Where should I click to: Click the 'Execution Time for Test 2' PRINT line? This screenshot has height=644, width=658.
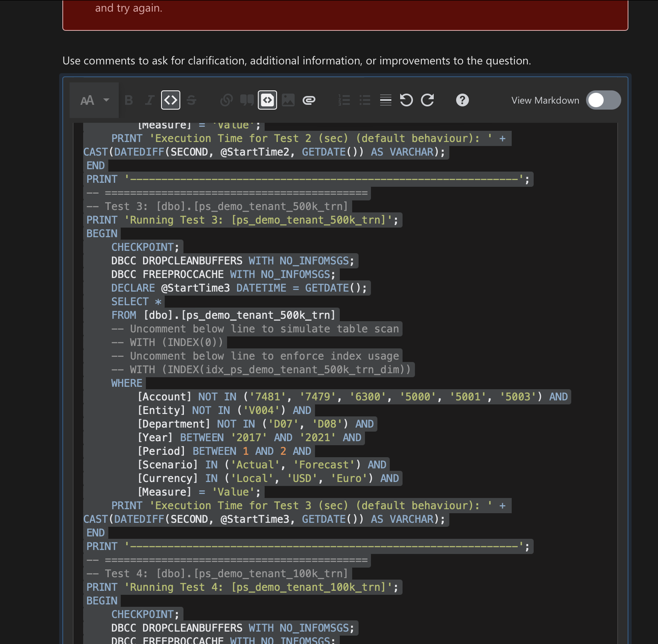tap(309, 138)
